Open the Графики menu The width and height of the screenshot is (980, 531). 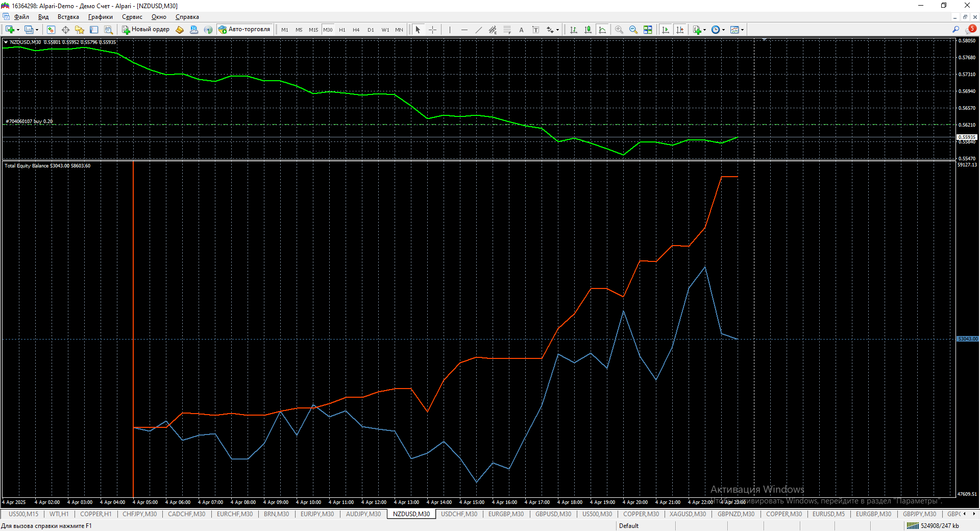(101, 17)
